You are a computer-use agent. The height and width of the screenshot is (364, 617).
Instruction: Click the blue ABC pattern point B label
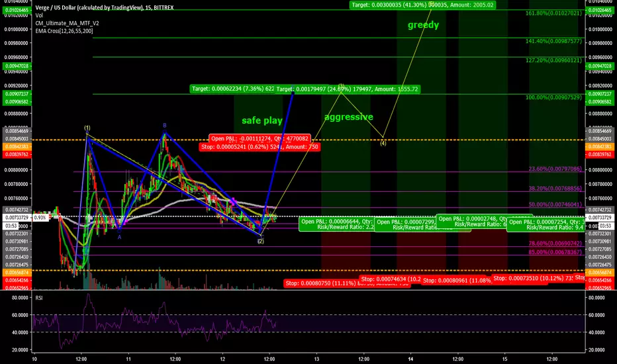click(165, 126)
